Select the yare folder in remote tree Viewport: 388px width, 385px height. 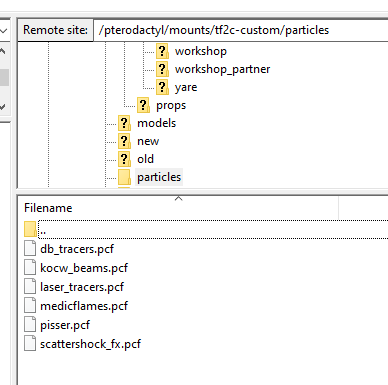click(186, 87)
